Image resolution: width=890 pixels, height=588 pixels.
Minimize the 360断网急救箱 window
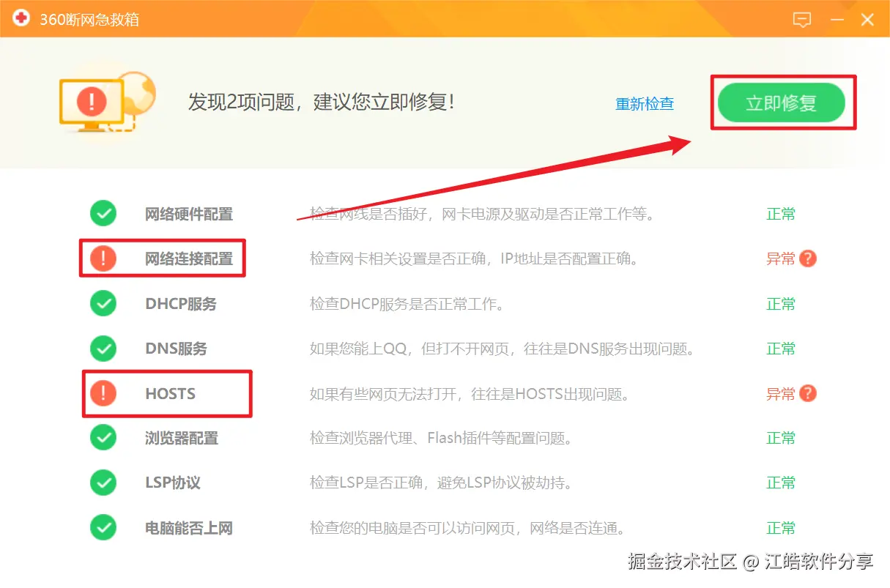point(837,21)
